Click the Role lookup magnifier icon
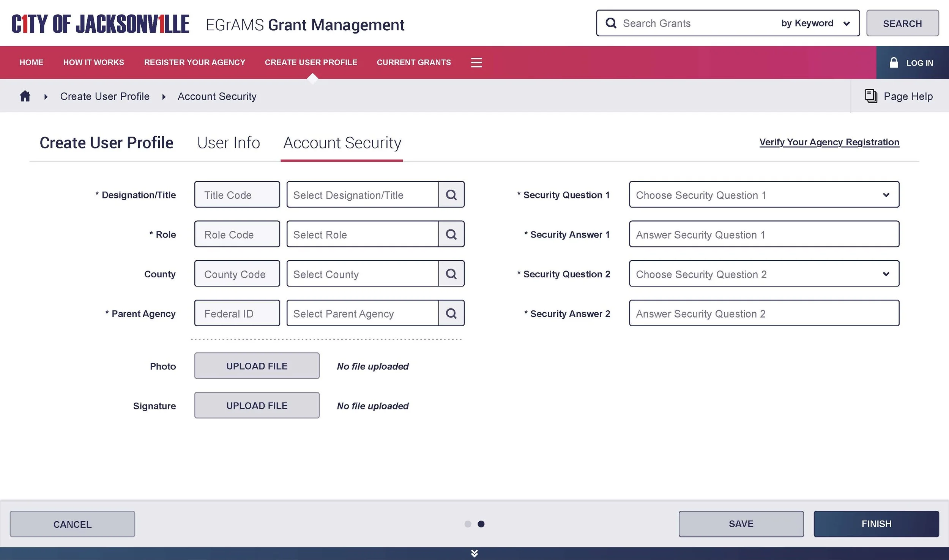949x560 pixels. click(451, 234)
